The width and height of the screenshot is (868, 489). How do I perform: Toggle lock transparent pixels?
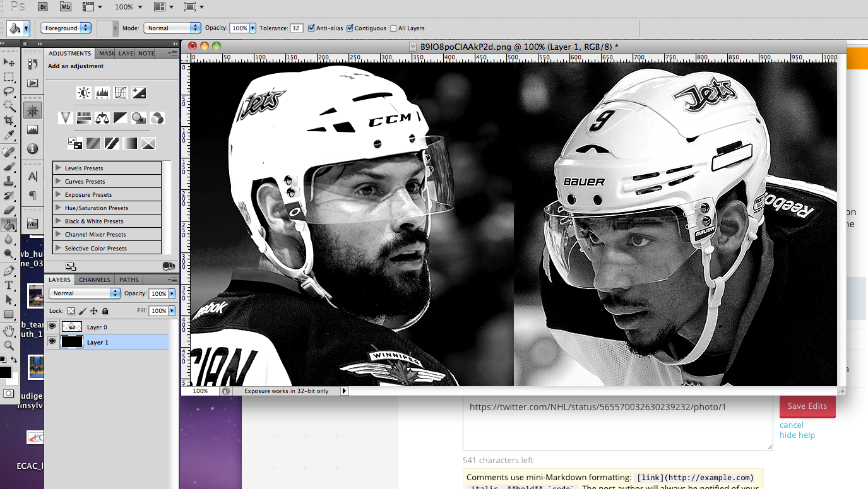tap(71, 311)
